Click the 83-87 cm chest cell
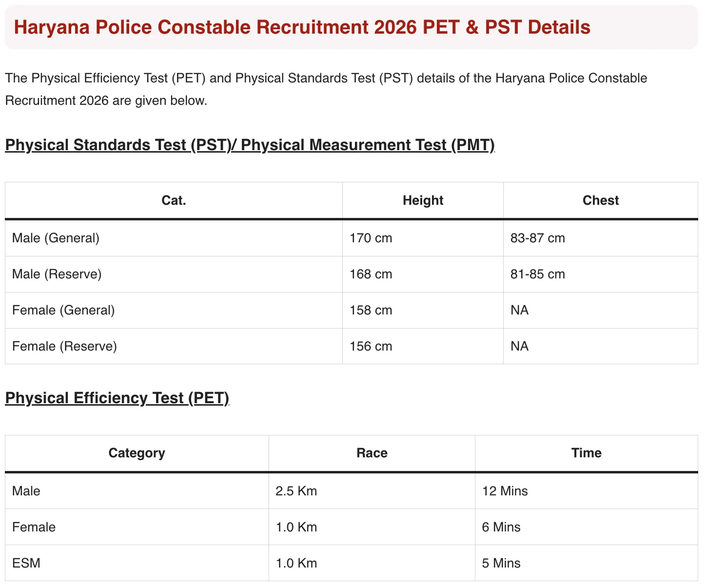Viewport: 706px width, 588px height. click(537, 238)
